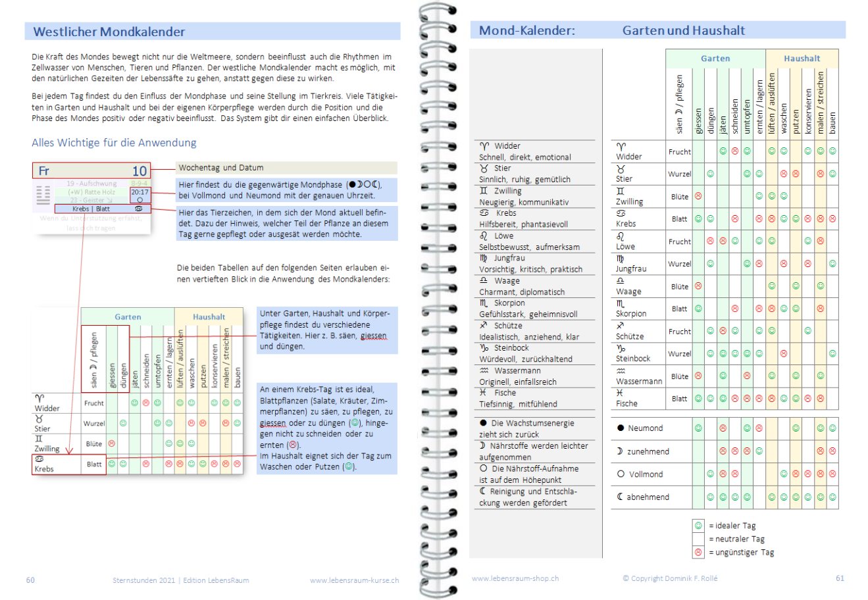Select the Skorpion glyph above 'Gefühlsstark, geheimnisvoll'
The width and height of the screenshot is (868, 600).
pyautogui.click(x=484, y=303)
